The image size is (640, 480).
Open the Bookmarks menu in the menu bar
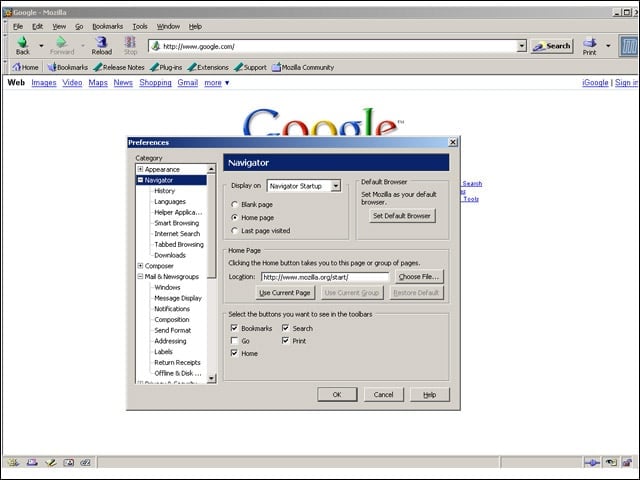tap(108, 27)
